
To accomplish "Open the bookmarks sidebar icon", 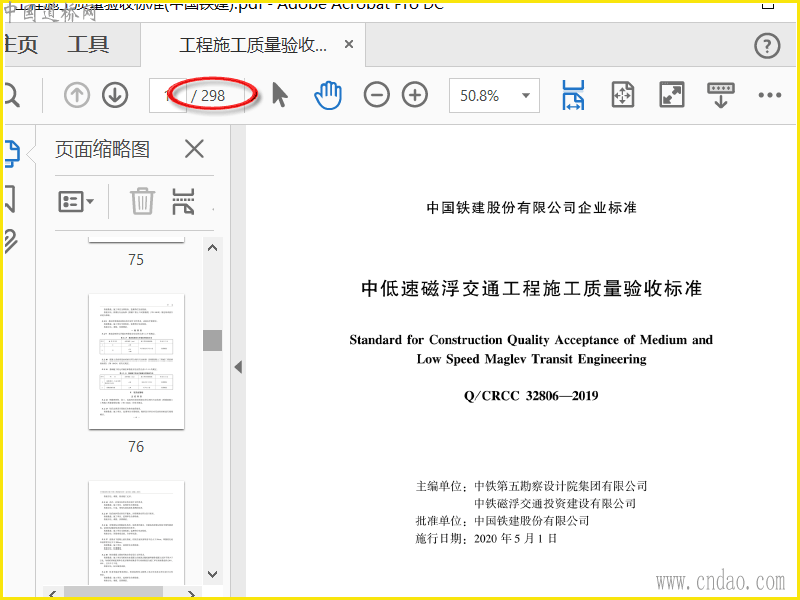I will point(10,199).
